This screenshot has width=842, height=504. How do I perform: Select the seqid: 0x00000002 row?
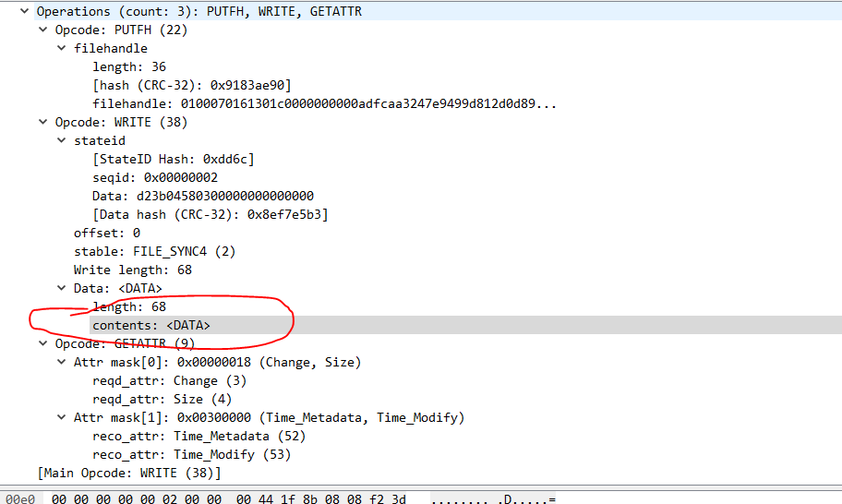(155, 177)
